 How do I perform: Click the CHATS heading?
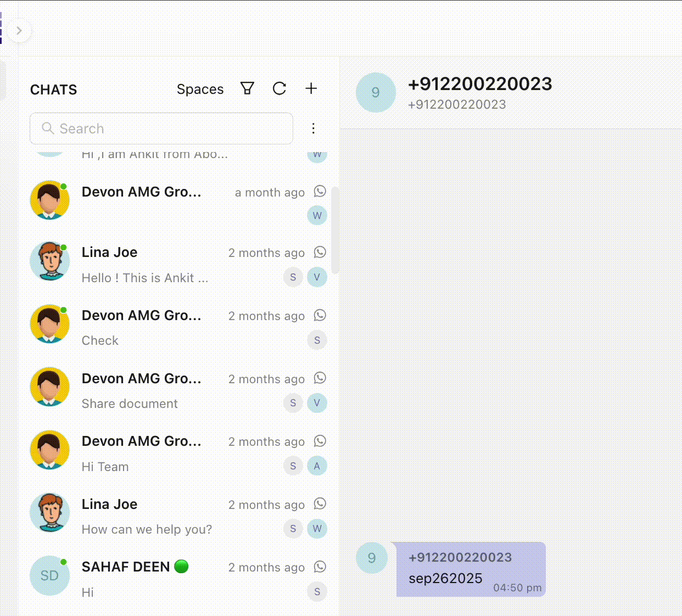pos(53,89)
